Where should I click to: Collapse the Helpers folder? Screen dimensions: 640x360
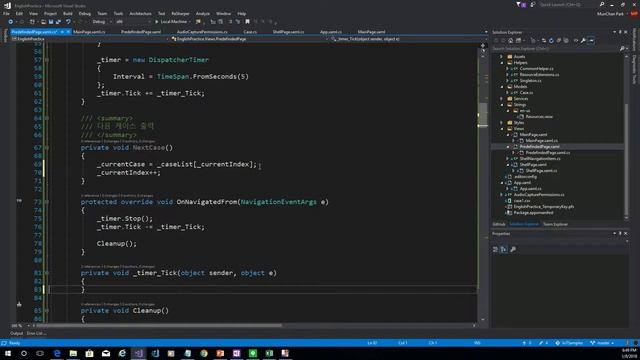tap(502, 62)
